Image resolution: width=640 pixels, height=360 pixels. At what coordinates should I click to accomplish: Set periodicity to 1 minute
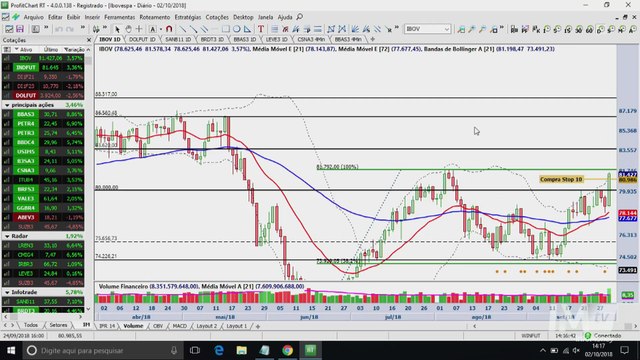coord(547,29)
